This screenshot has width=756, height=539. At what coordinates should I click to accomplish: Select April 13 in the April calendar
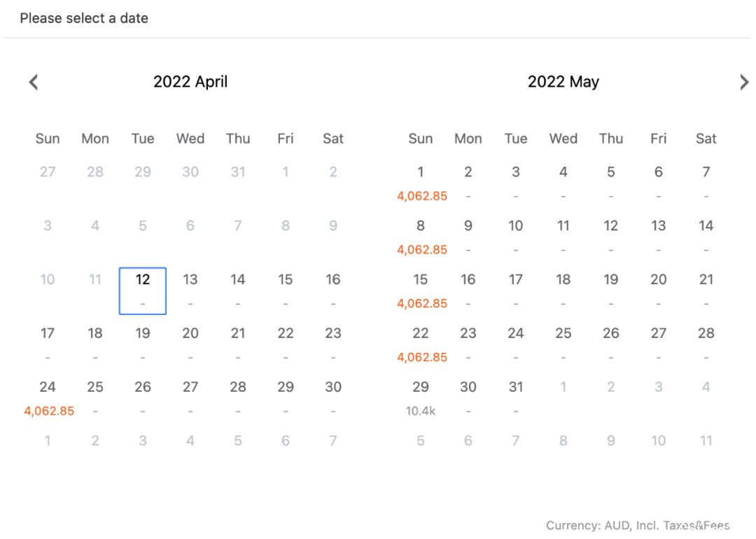190,291
